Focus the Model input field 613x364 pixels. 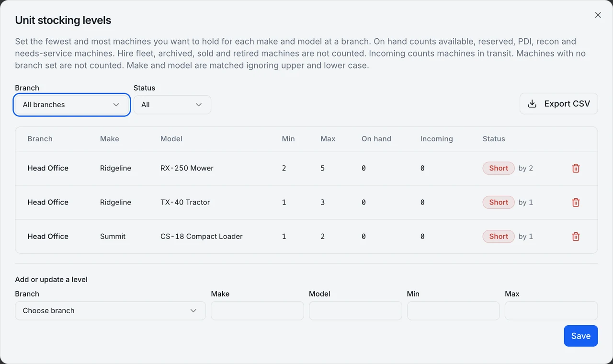355,310
